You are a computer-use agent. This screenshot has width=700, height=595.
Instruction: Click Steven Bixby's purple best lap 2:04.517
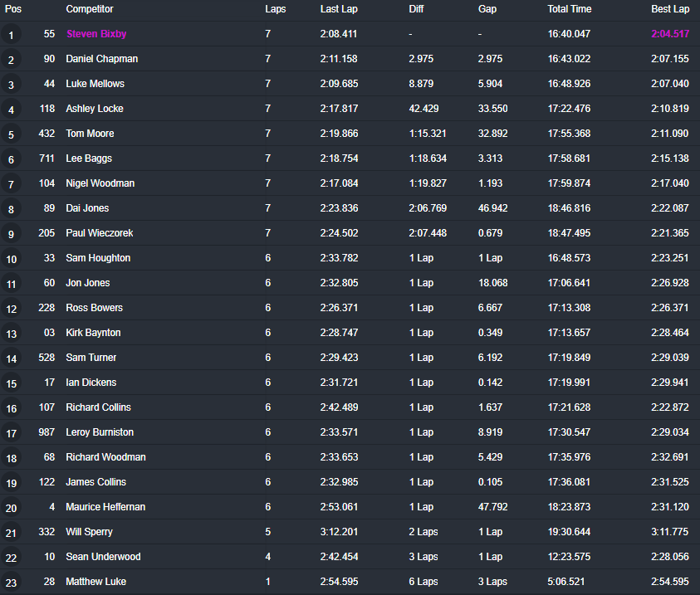point(670,34)
